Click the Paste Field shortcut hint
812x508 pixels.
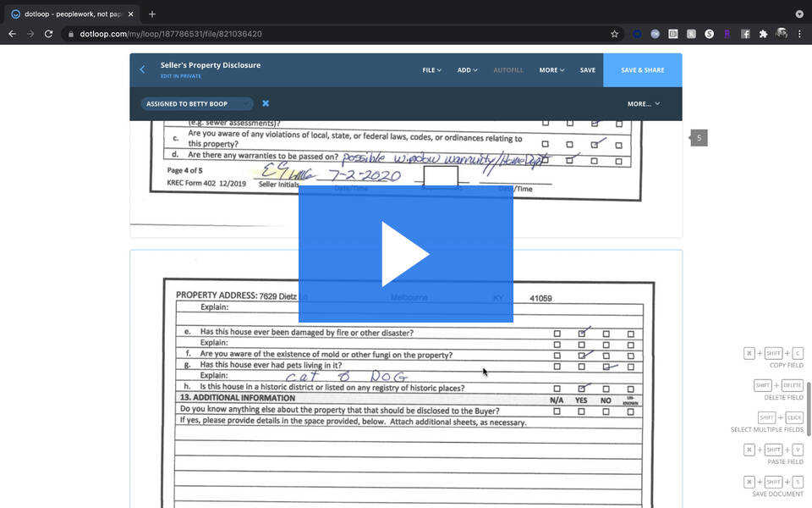pyautogui.click(x=774, y=455)
